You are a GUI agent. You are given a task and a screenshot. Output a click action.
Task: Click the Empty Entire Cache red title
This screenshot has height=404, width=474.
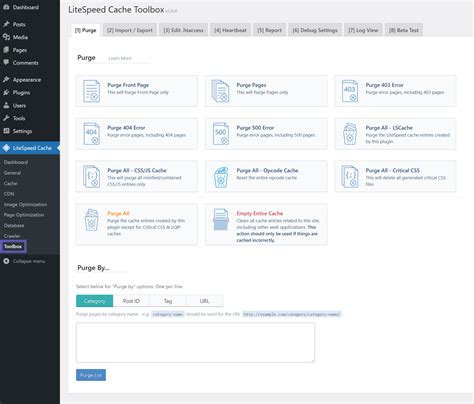[x=260, y=213]
